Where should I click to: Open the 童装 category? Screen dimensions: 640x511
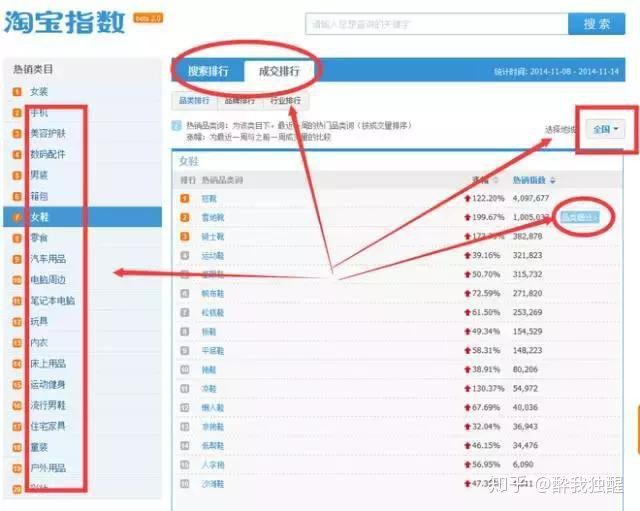[39, 447]
